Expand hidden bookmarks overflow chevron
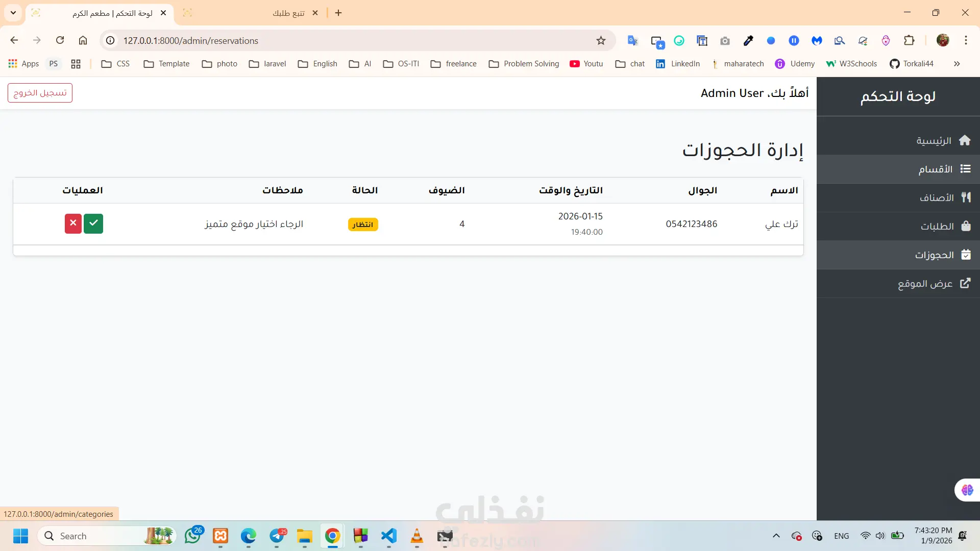The image size is (980, 551). 957,64
